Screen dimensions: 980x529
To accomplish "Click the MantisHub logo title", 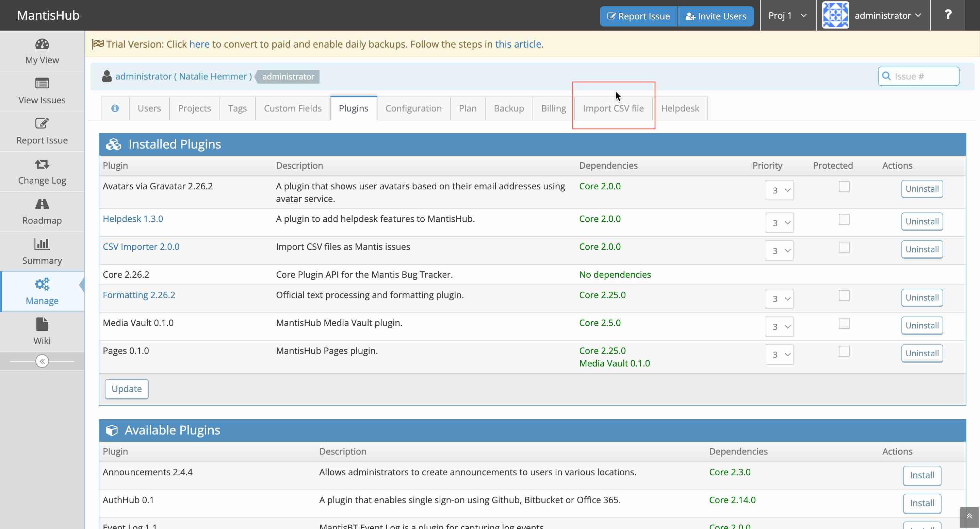I will (x=48, y=15).
